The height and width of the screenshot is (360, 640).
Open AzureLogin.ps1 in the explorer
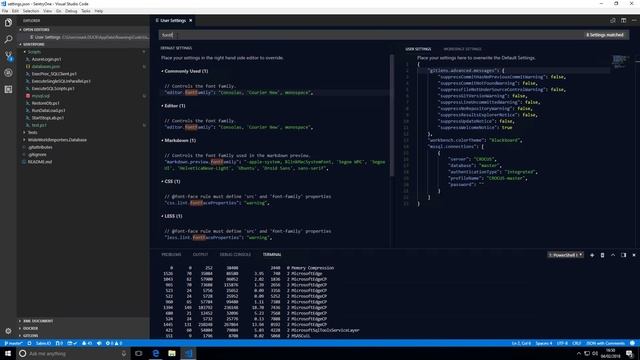coord(46,59)
